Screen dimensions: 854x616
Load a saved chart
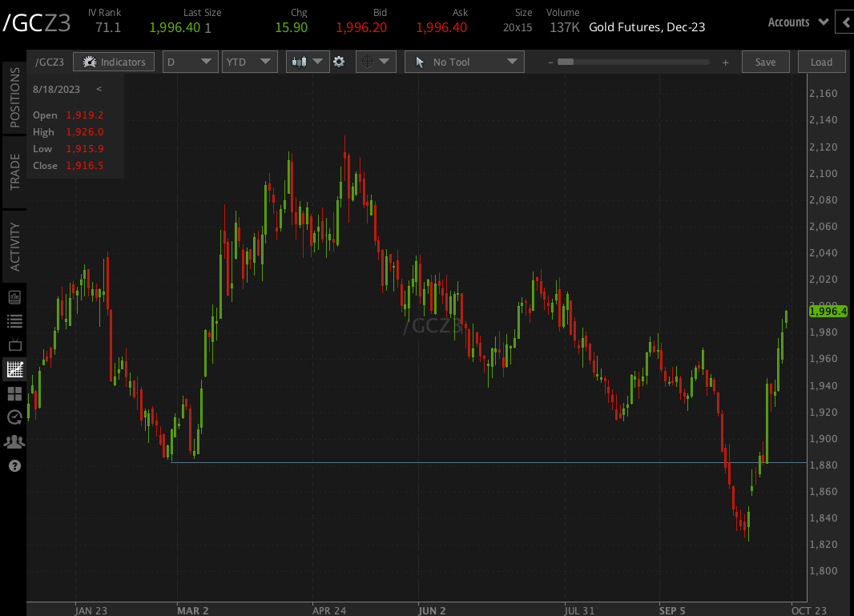pyautogui.click(x=821, y=62)
